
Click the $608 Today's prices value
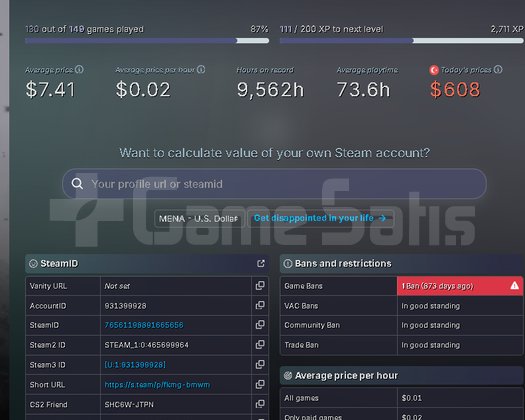click(455, 89)
